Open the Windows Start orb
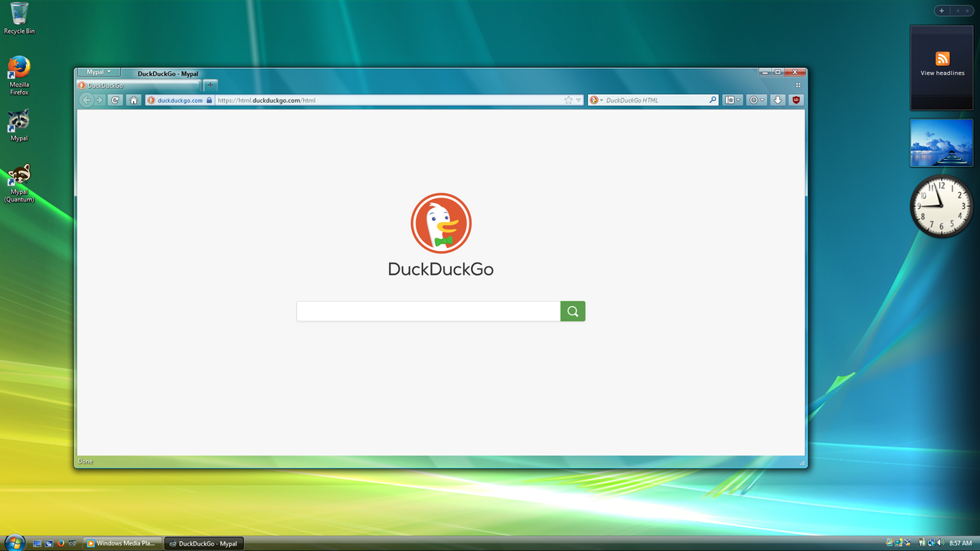Viewport: 980px width, 551px height. click(15, 543)
